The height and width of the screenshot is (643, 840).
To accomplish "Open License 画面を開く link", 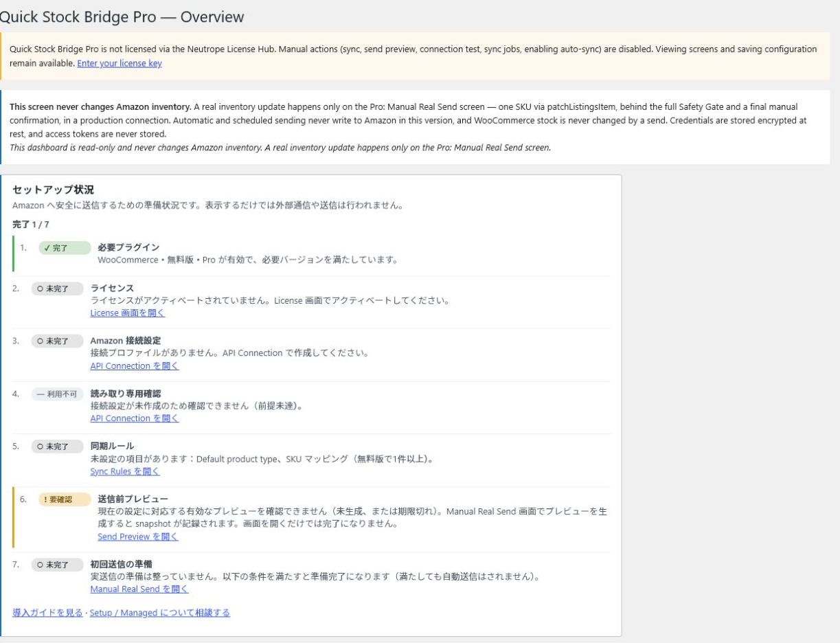I will coord(128,313).
